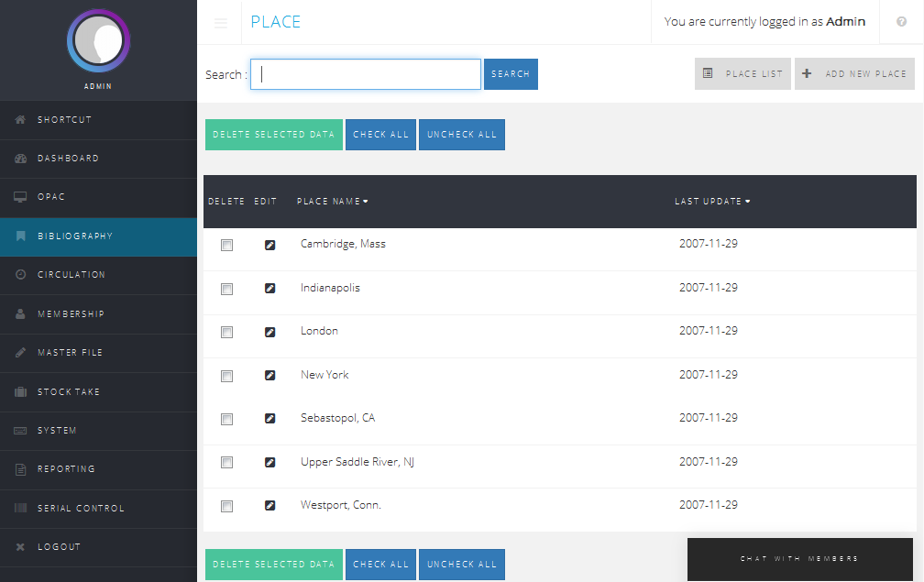Click the edit icon for Indianapolis

(x=269, y=289)
